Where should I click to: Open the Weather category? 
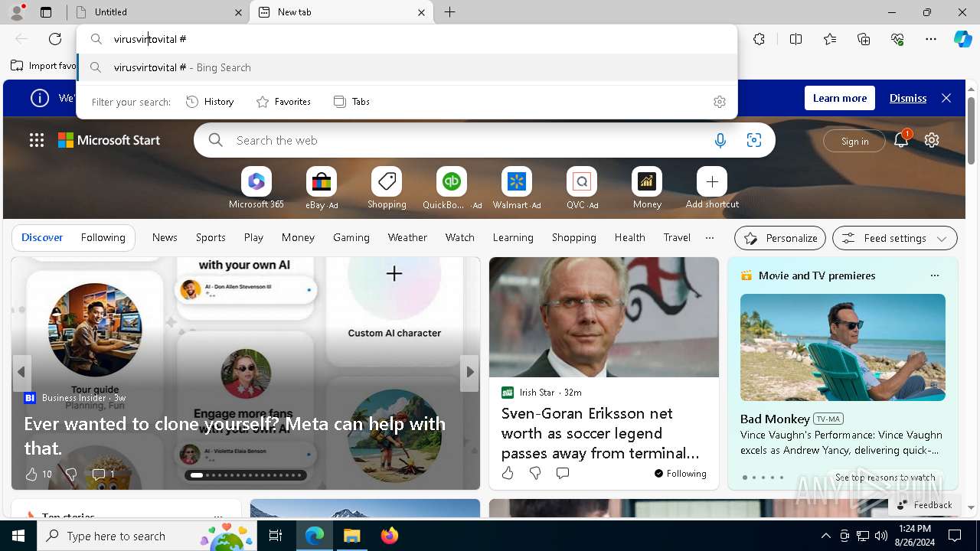407,238
